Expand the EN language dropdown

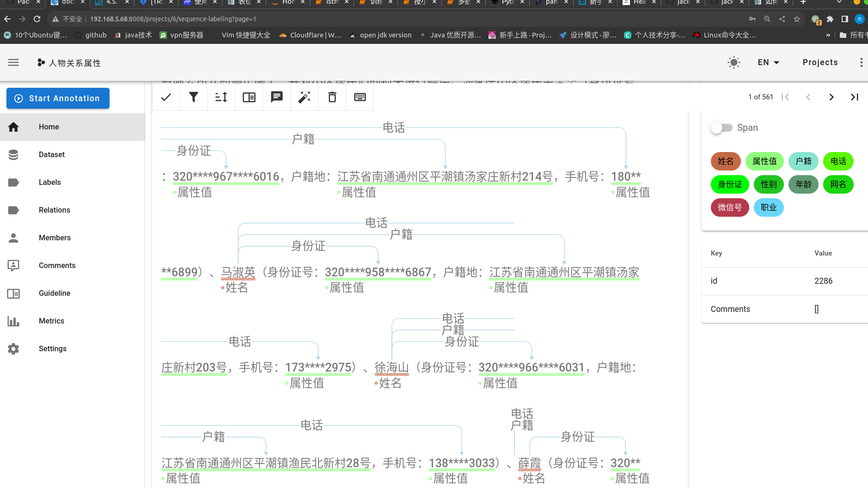point(769,62)
